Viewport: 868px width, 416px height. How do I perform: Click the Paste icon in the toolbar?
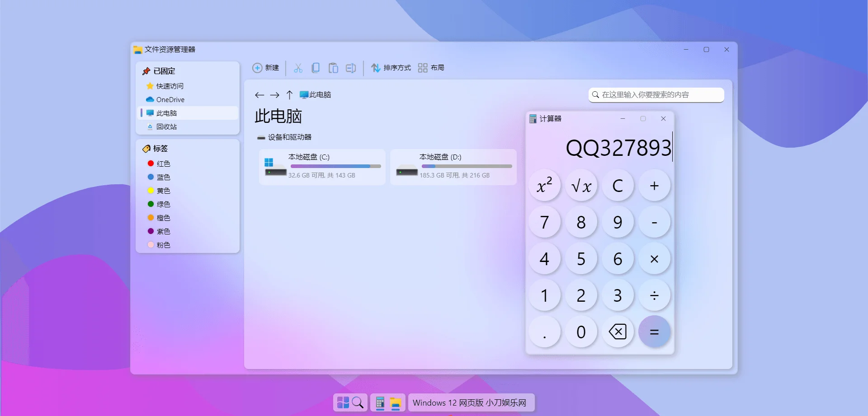pos(334,68)
